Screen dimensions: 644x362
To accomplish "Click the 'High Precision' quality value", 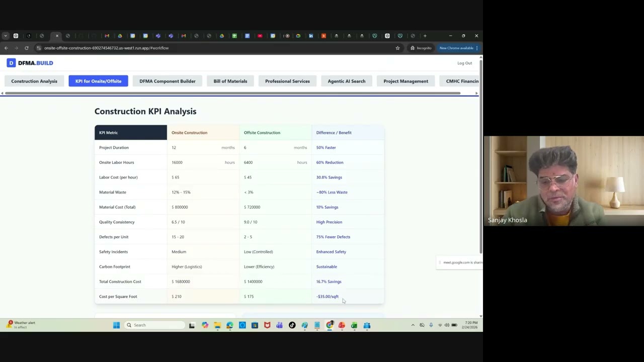I will point(329,222).
